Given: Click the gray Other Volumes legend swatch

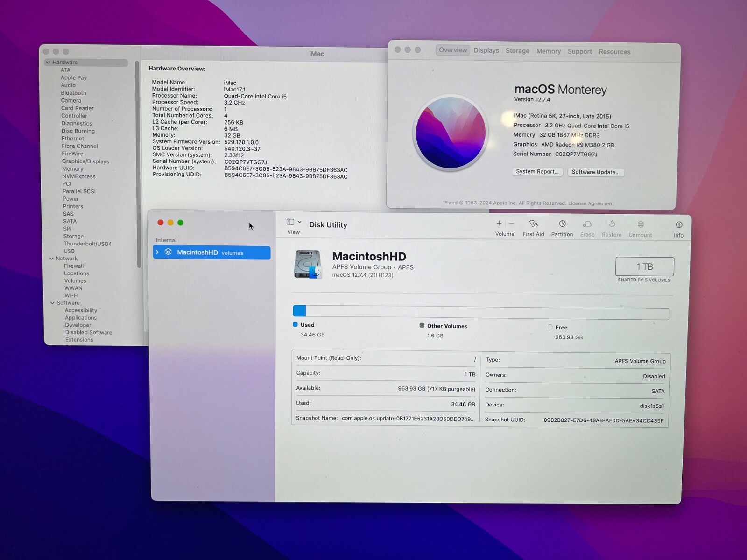Looking at the screenshot, I should click(422, 325).
